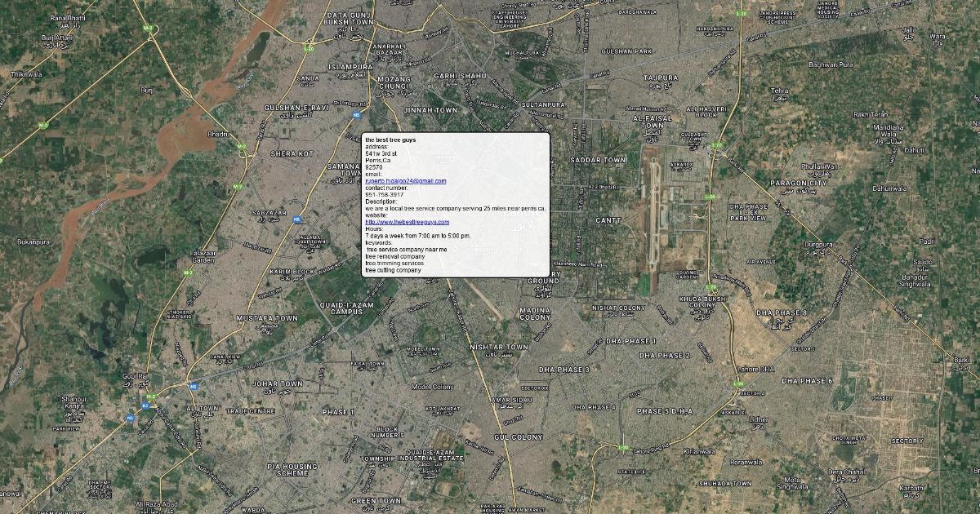Click the phone number 951-758-3917
The height and width of the screenshot is (514, 980).
(384, 195)
